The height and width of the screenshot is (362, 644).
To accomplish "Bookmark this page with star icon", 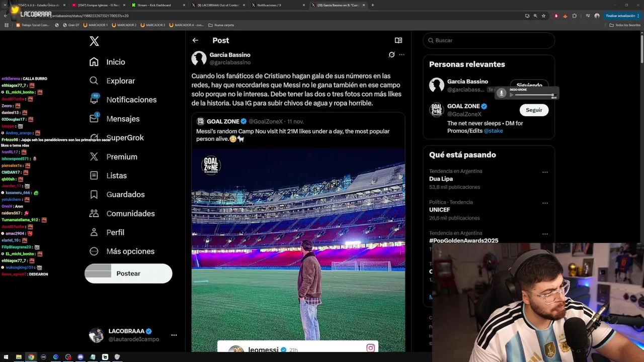I will 543,16.
